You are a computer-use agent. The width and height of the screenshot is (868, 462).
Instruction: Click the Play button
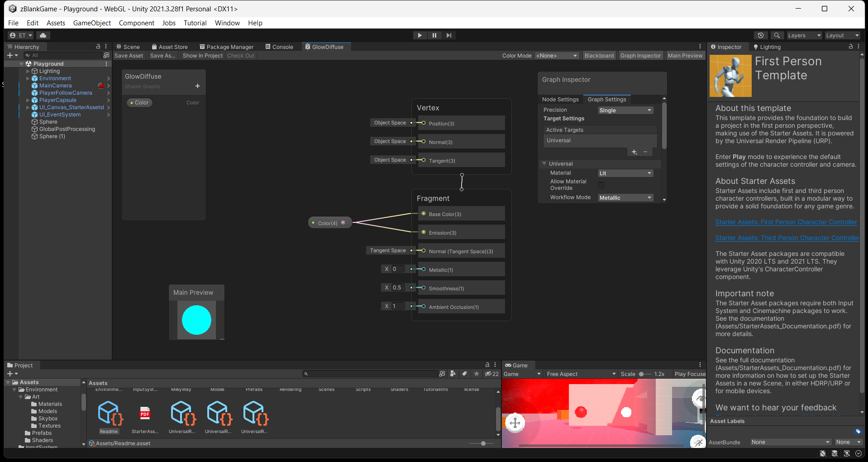click(x=420, y=35)
